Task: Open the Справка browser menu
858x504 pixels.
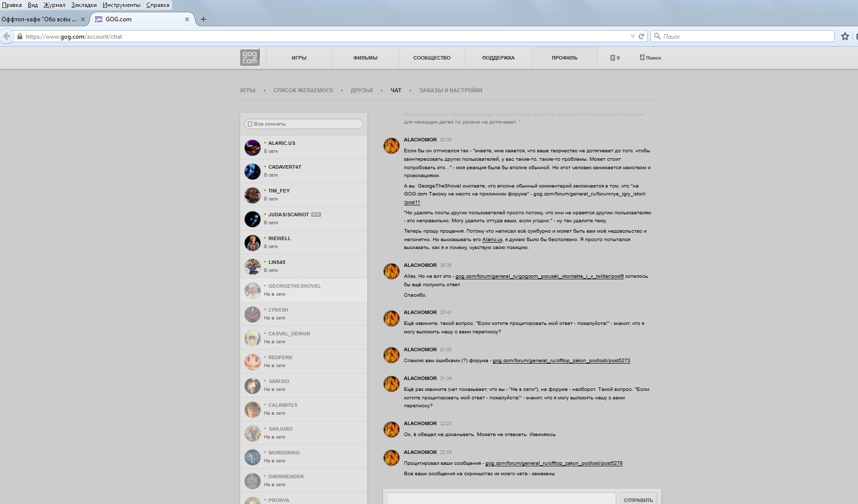Action: pos(158,5)
